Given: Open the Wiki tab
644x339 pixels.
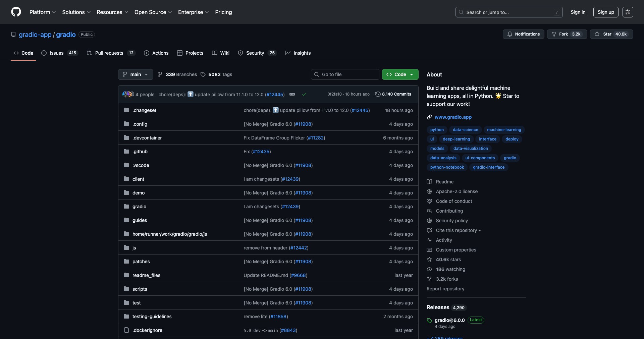Looking at the screenshot, I should coord(221,53).
